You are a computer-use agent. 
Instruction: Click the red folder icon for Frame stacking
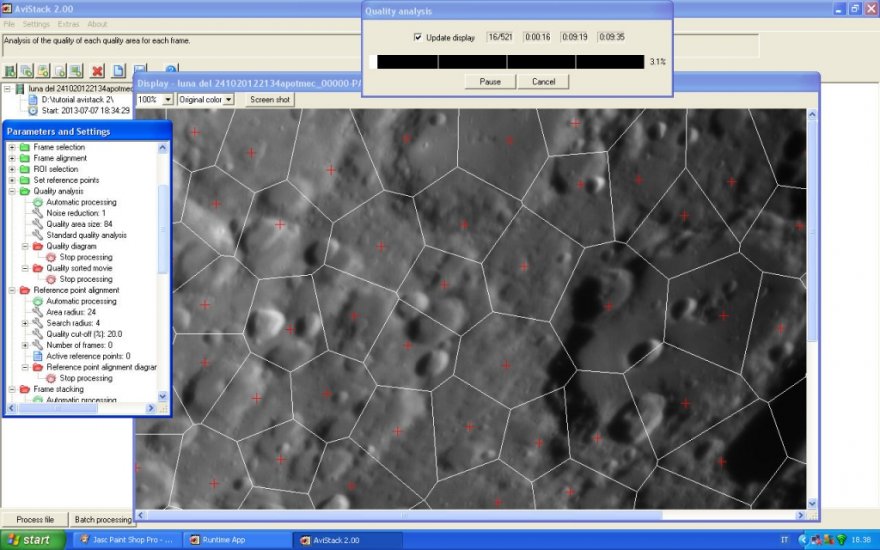25,389
